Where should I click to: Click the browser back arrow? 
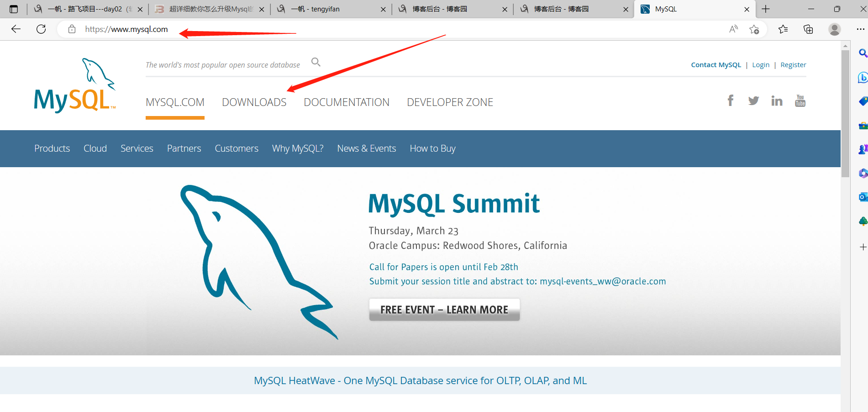tap(16, 29)
